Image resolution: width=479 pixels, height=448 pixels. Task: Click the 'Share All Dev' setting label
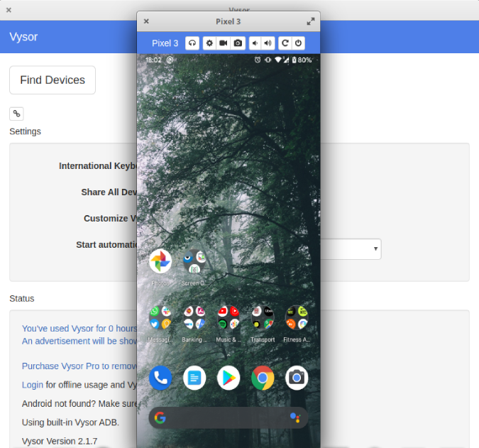[109, 192]
